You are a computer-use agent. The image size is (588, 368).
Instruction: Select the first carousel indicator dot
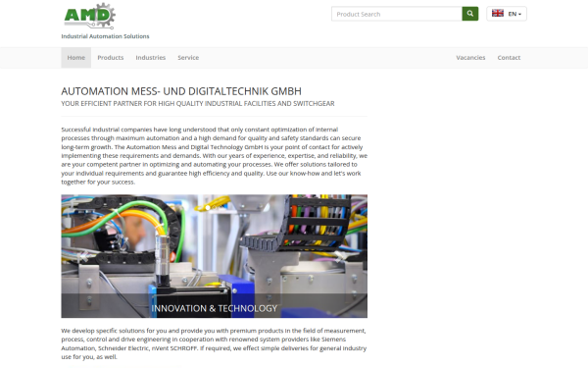pyautogui.click(x=208, y=208)
